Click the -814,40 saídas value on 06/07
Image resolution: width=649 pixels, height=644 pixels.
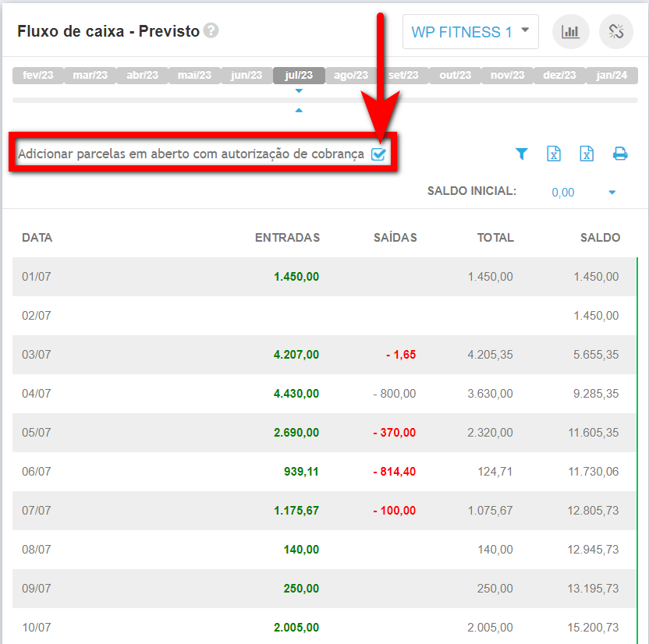pyautogui.click(x=394, y=472)
